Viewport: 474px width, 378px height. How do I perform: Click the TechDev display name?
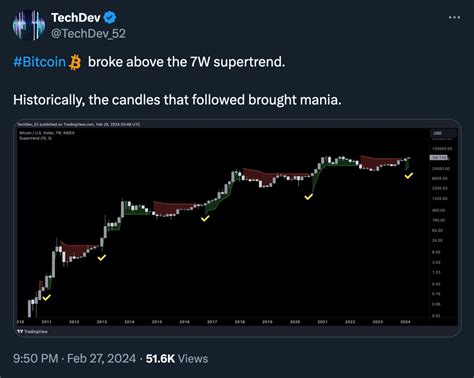76,18
